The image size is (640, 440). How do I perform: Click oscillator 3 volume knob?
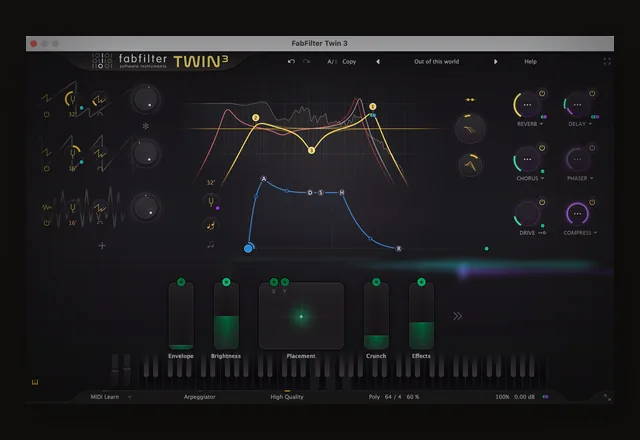pyautogui.click(x=145, y=207)
